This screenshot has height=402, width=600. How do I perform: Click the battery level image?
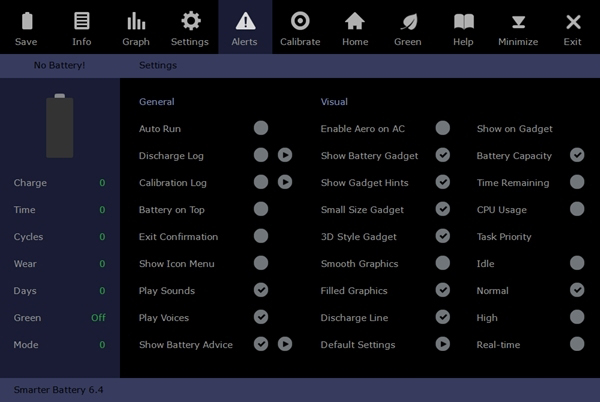click(x=60, y=126)
